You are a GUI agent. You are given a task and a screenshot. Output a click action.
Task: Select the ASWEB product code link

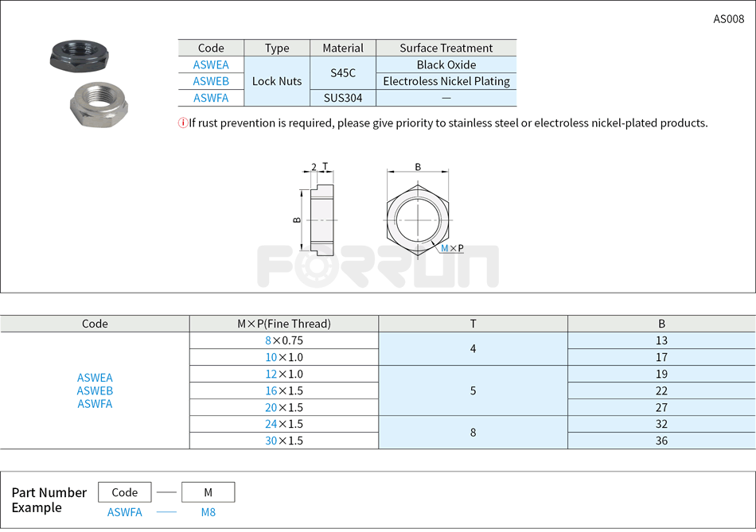coord(211,81)
